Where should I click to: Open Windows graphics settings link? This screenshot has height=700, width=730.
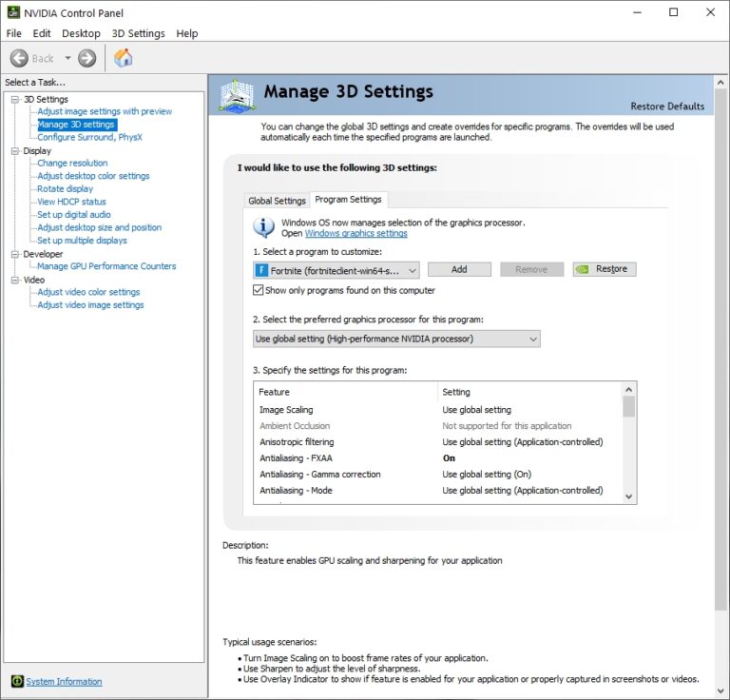coord(356,233)
